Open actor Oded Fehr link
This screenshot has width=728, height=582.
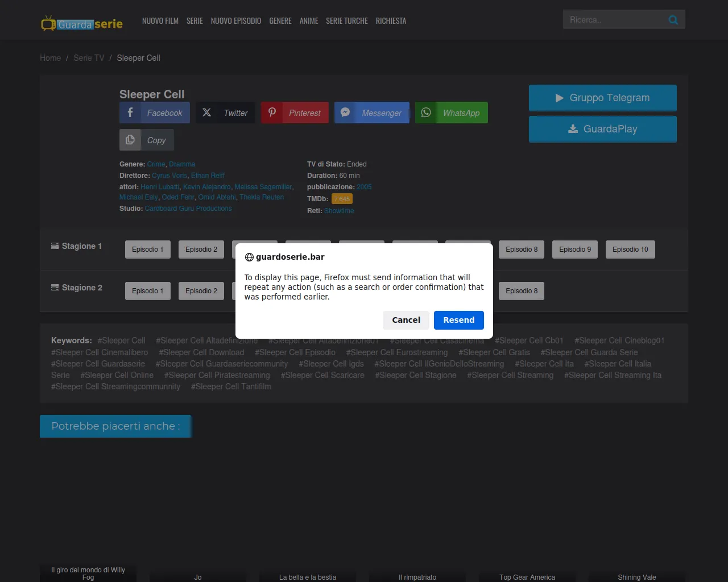[178, 197]
